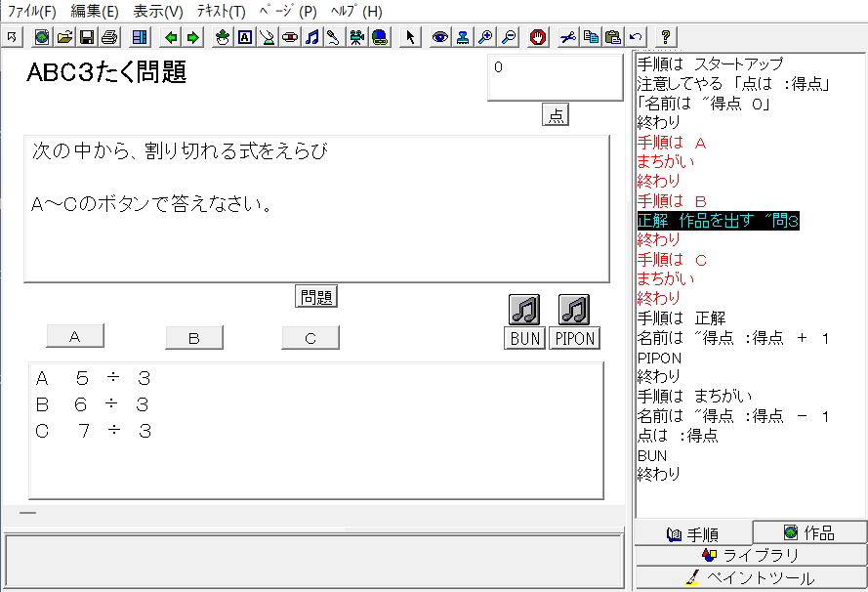Copy with the two-pages toolbar icon
This screenshot has height=592, width=868.
591,37
